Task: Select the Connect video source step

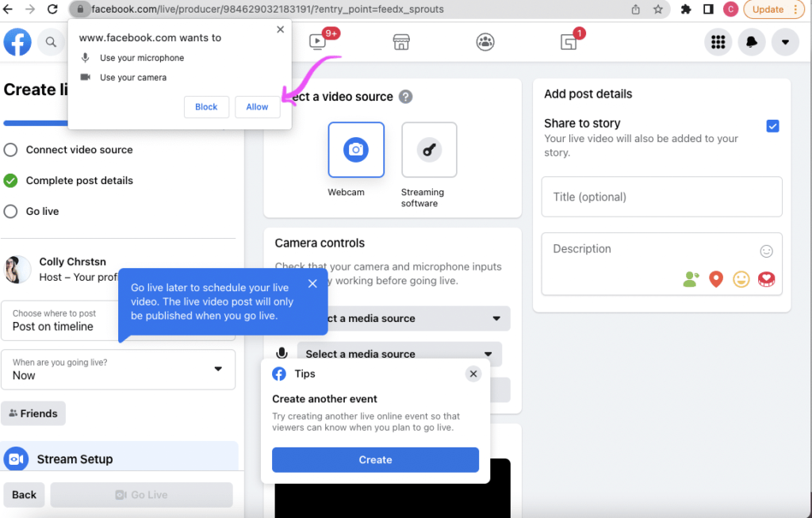Action: pos(68,150)
